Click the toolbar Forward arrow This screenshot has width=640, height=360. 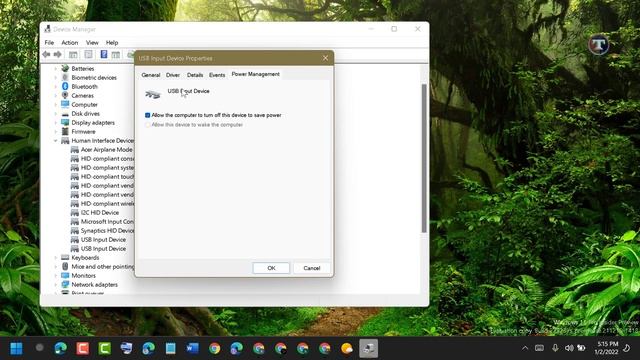58,55
